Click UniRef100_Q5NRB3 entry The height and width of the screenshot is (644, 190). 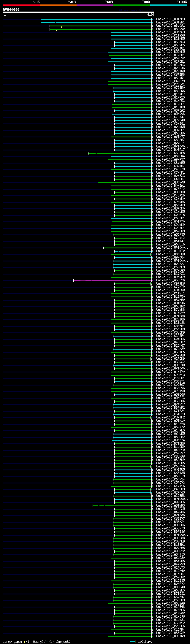[170, 205]
